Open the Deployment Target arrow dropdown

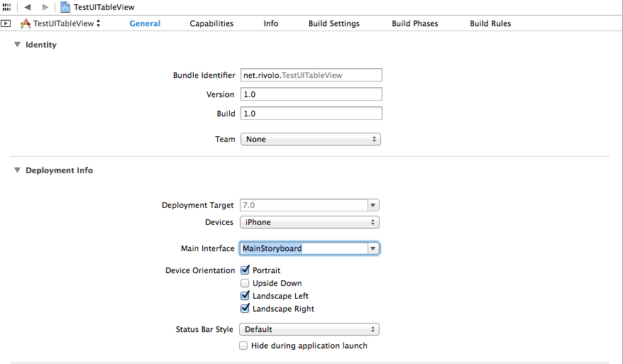(x=373, y=205)
